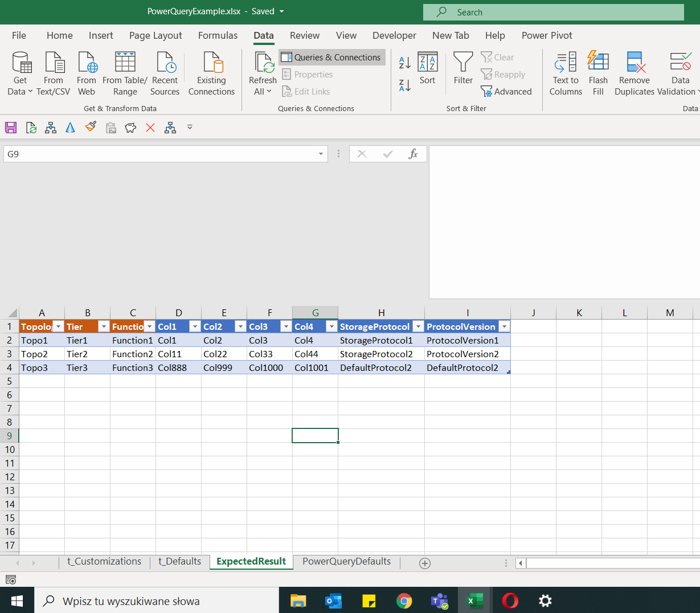Screen dimensions: 700x613
Task: Select the PowerQueryDefaults sheet tab
Action: 346,562
